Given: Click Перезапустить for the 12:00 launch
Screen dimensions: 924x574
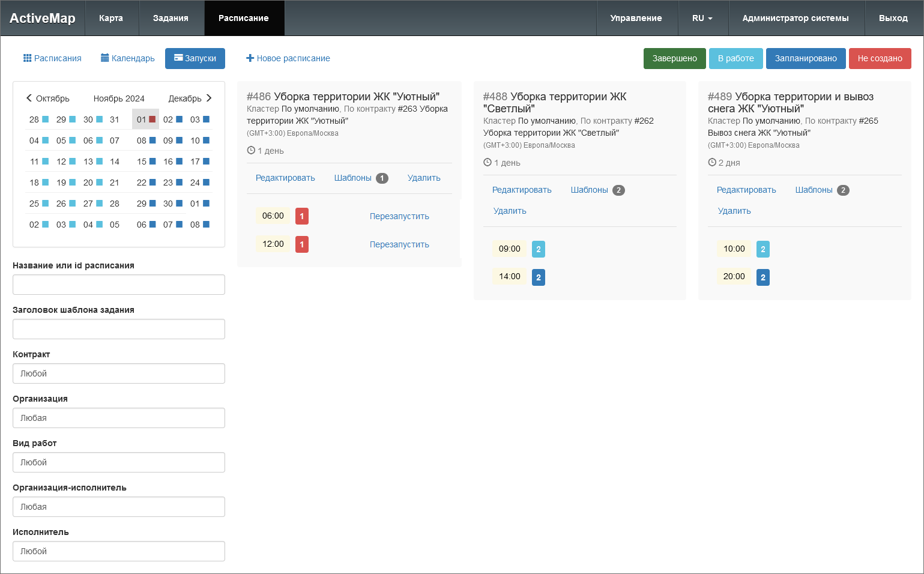Looking at the screenshot, I should [x=399, y=244].
